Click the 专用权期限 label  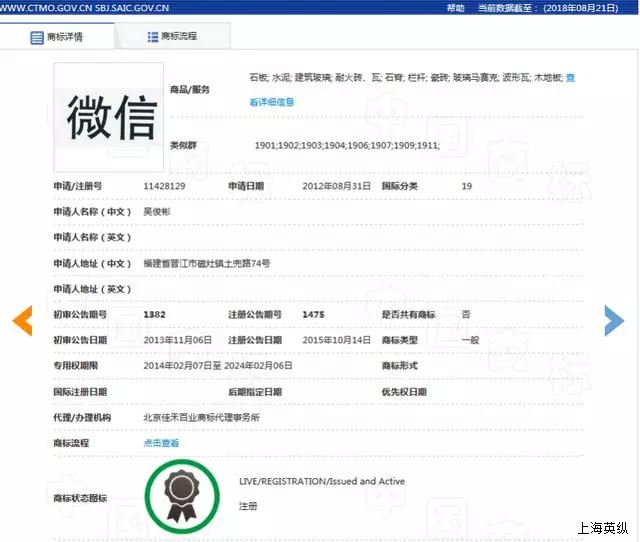coord(76,366)
